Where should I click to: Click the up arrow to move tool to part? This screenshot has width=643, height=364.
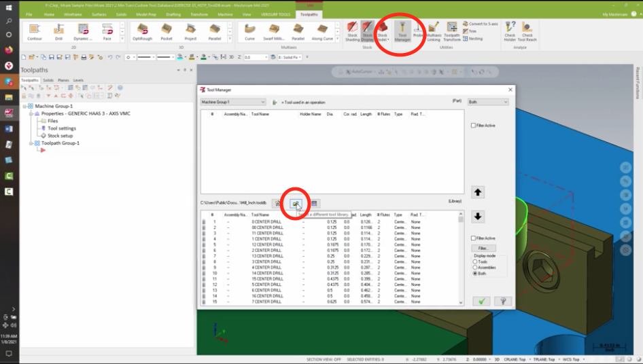(x=478, y=192)
